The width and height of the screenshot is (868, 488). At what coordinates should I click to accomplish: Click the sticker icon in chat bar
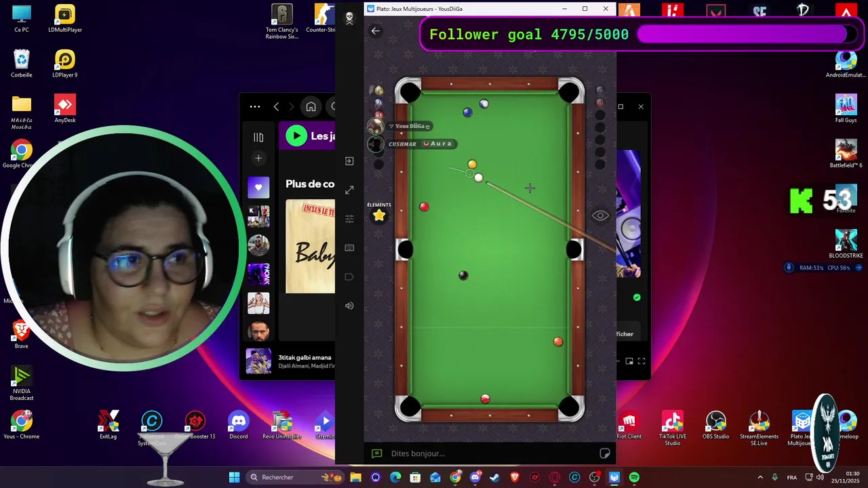click(x=604, y=453)
